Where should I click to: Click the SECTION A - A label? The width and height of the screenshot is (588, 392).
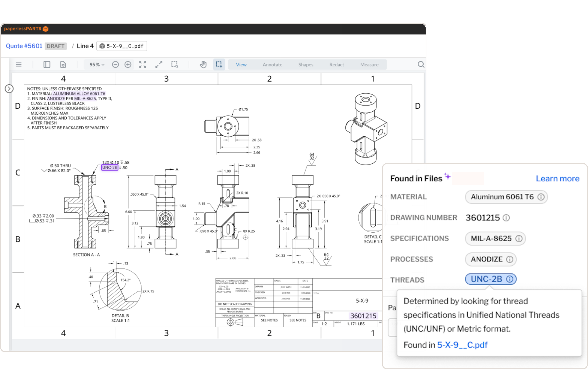click(x=86, y=255)
